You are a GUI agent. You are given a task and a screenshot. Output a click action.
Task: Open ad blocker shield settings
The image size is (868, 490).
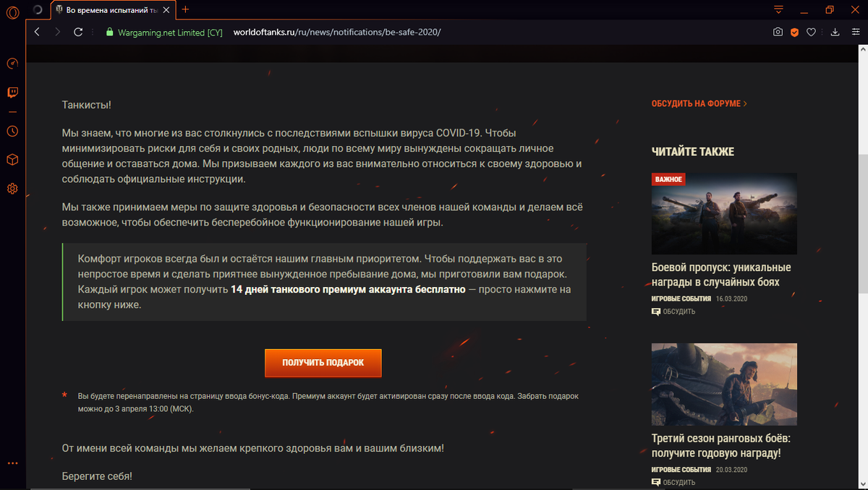coord(794,33)
